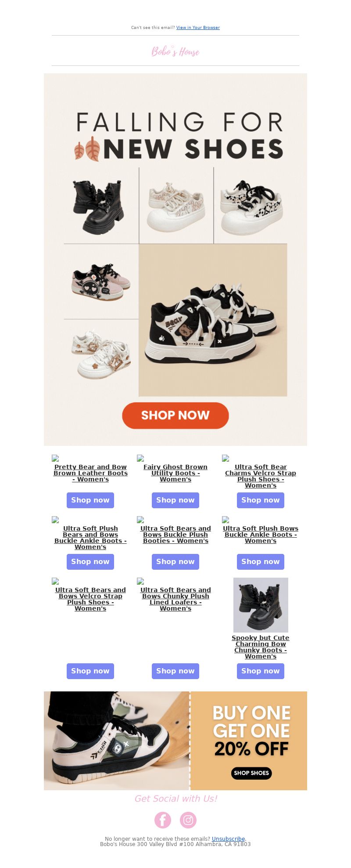Image resolution: width=351 pixels, height=868 pixels.
Task: Open the Facebook social icon
Action: click(163, 820)
